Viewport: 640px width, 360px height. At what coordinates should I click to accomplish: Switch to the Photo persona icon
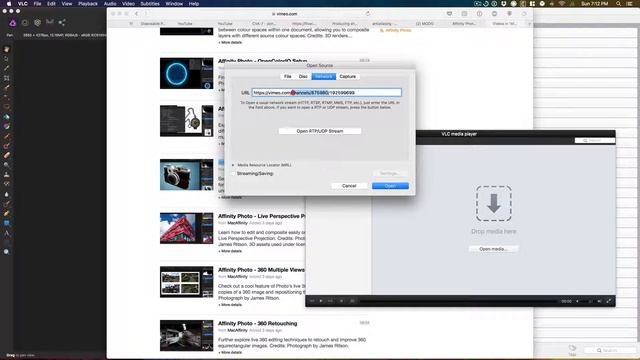[13, 23]
